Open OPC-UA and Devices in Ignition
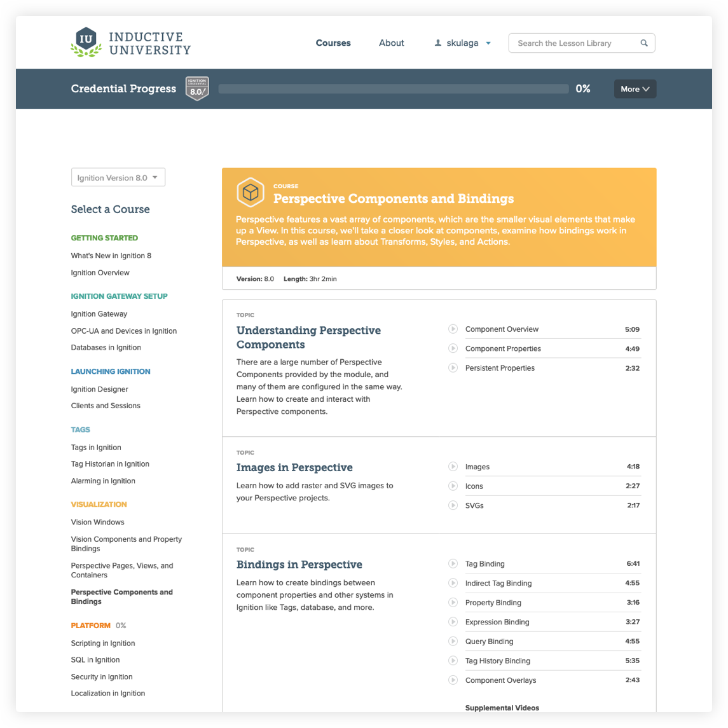 click(x=124, y=331)
